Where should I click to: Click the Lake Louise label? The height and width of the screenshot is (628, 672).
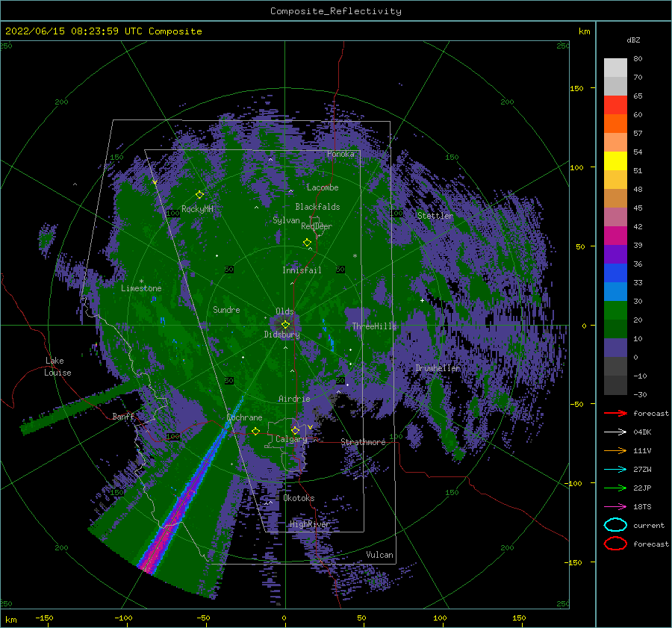(58, 367)
